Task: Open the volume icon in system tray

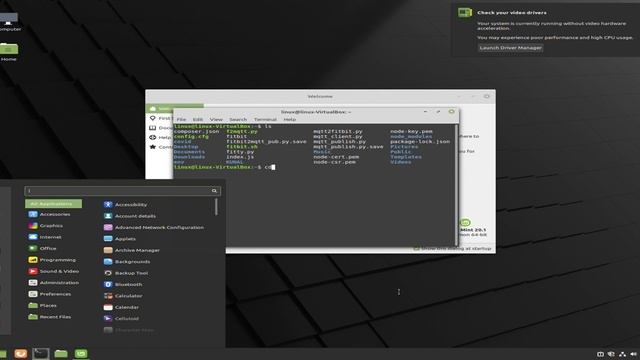Action: [x=633, y=354]
